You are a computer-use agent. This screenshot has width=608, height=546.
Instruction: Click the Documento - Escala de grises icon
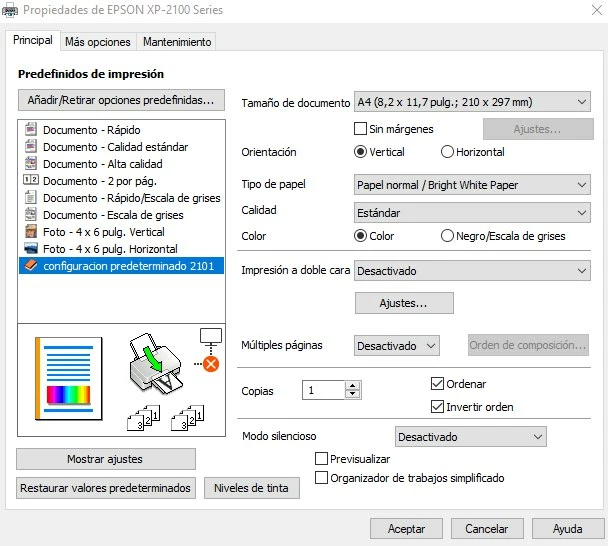click(x=31, y=214)
